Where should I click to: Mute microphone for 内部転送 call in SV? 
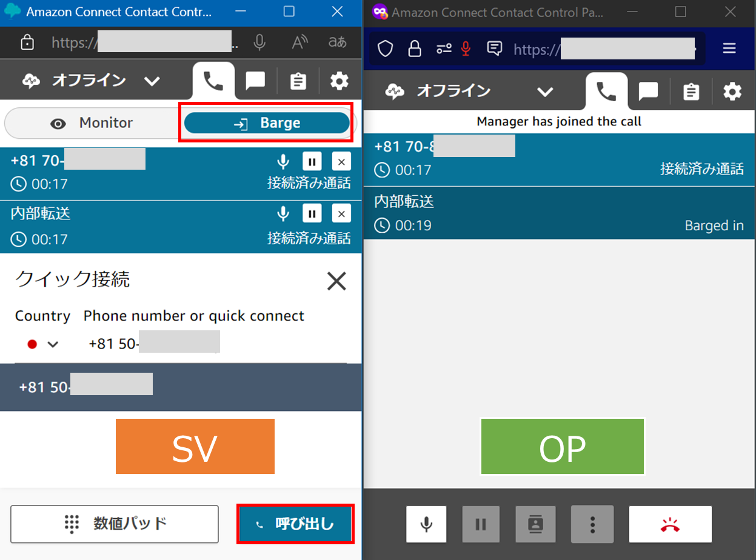[283, 213]
